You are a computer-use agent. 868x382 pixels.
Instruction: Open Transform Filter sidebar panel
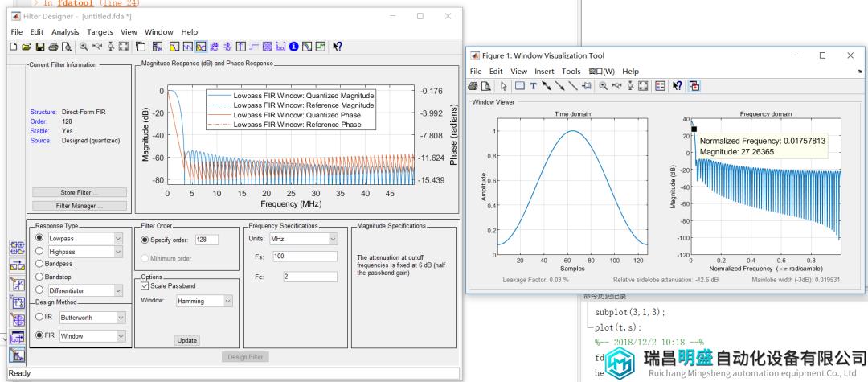17,266
